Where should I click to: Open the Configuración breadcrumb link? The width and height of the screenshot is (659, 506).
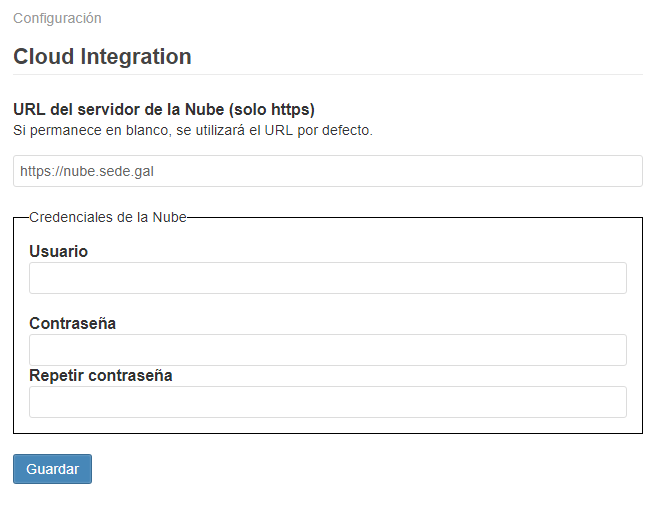(x=57, y=18)
